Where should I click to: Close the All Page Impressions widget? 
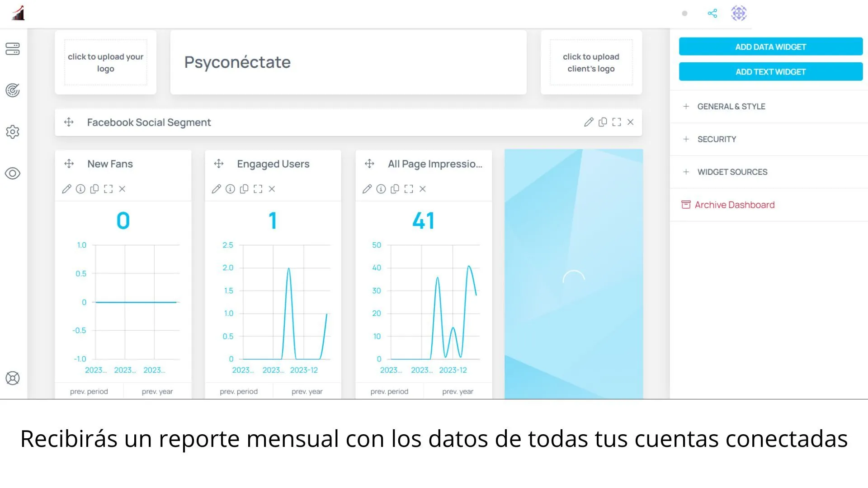[x=423, y=189]
